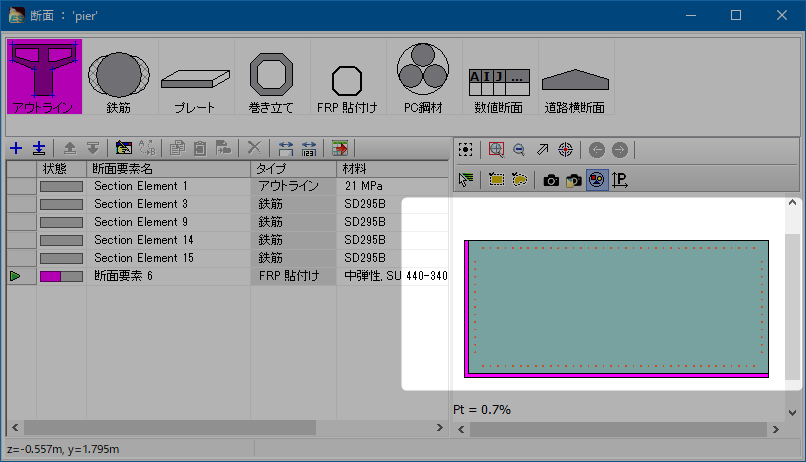Click the 中弾性, SU 440-340 material cell
This screenshot has height=462, width=806.
tap(393, 276)
